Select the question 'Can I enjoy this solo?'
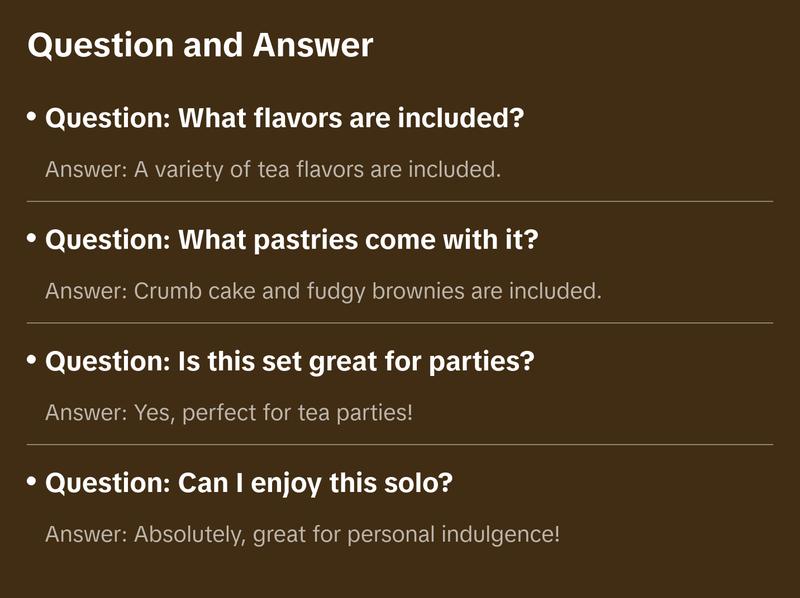 tap(249, 484)
